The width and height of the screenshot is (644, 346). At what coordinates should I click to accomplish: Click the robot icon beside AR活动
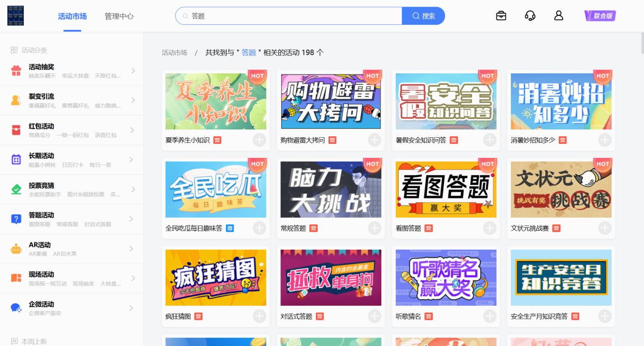click(16, 249)
